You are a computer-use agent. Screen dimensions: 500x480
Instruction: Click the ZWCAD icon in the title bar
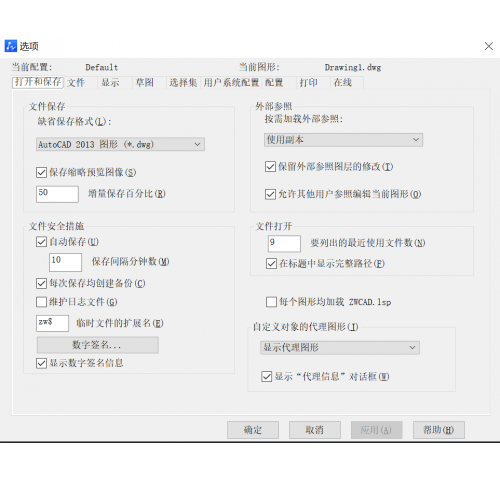pos(11,46)
